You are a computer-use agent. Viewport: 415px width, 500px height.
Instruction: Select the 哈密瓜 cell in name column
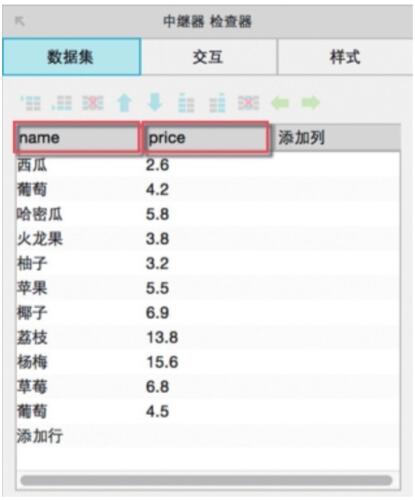point(40,214)
